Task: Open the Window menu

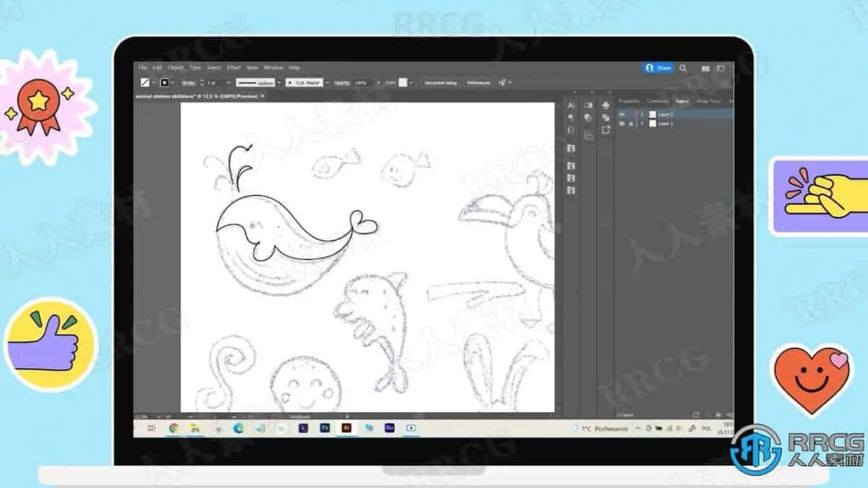Action: 273,67
